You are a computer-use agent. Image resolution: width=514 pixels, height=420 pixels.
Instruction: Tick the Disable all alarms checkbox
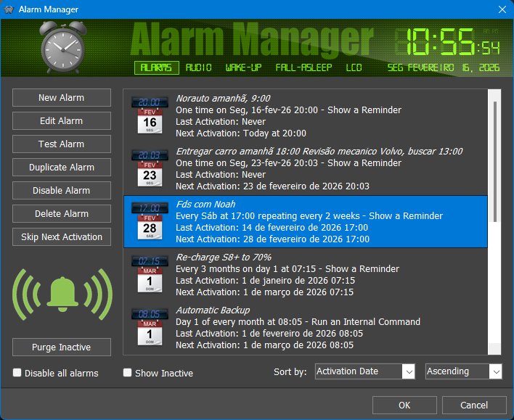point(17,373)
